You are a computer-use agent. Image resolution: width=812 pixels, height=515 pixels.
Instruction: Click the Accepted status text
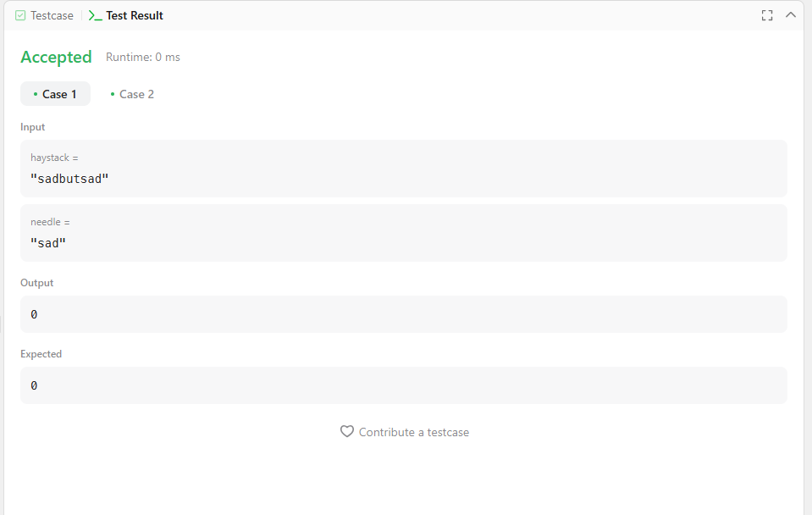(56, 57)
